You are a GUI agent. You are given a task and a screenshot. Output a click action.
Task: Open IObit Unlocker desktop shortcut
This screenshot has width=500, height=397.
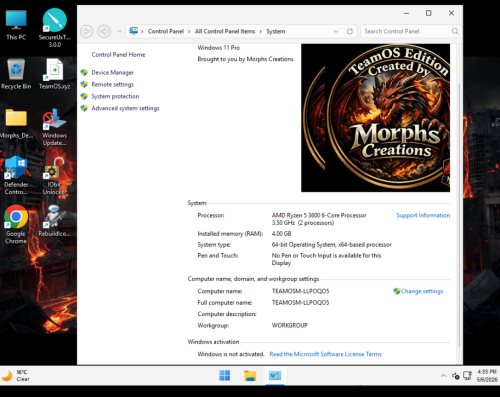point(54,176)
